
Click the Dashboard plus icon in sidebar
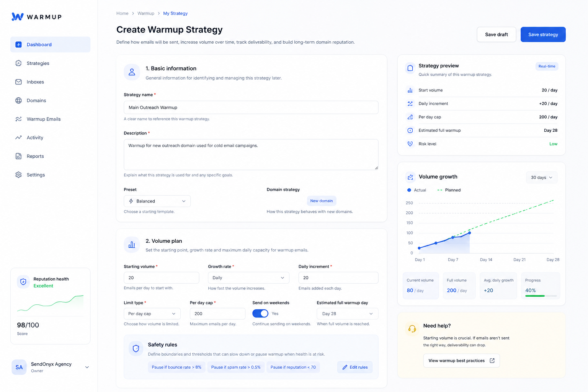coord(18,44)
